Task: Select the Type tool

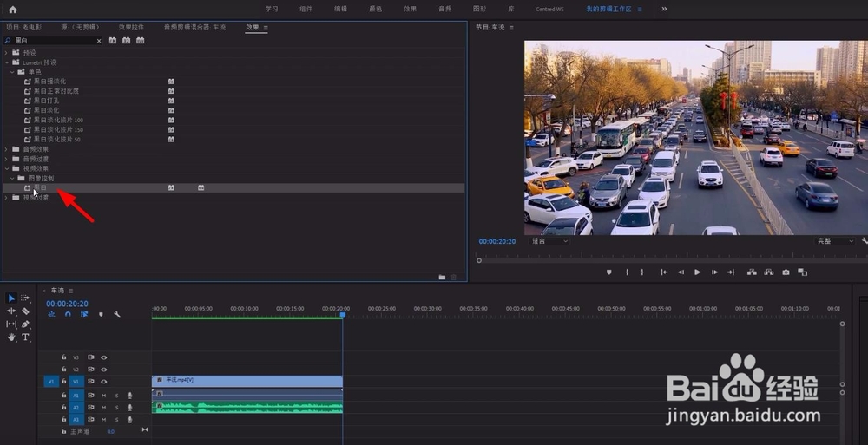Action: (x=25, y=337)
